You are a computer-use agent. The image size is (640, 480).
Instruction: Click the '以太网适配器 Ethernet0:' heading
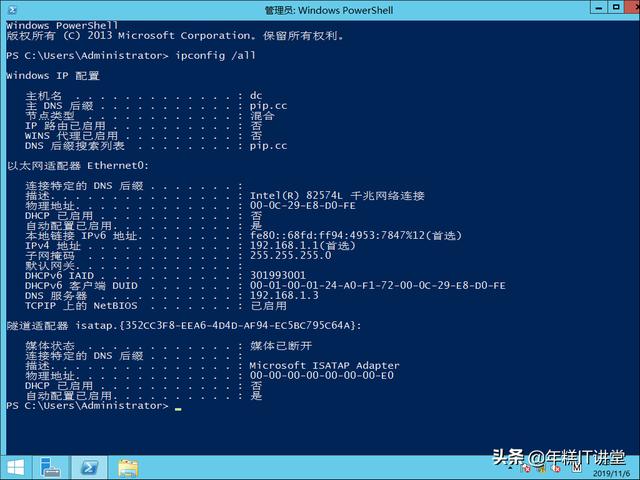point(78,166)
